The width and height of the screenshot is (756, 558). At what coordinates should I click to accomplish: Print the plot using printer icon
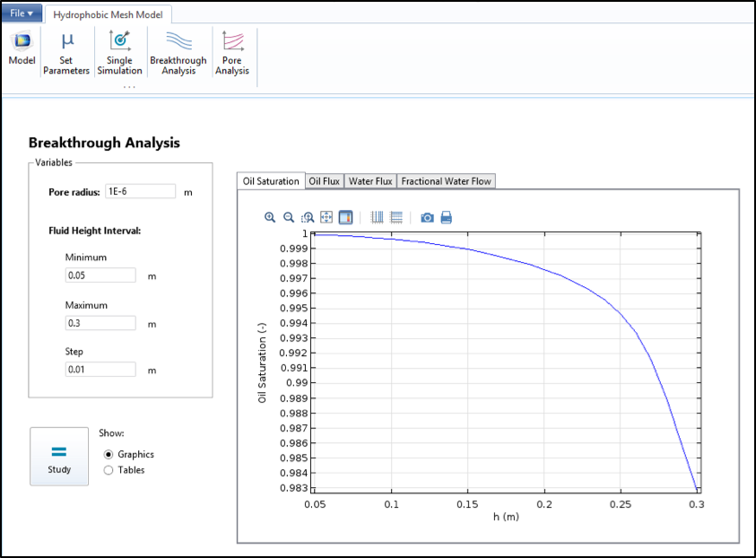coord(447,217)
